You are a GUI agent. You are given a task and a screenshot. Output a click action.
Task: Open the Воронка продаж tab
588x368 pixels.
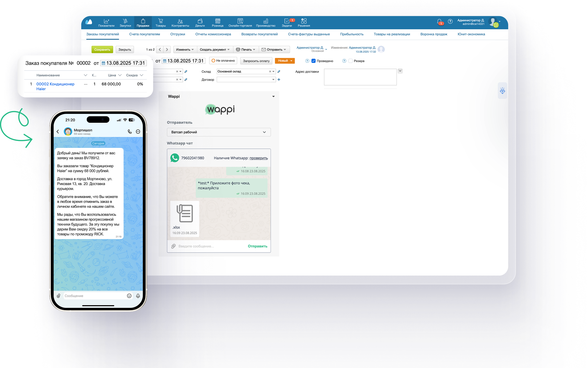[434, 34]
